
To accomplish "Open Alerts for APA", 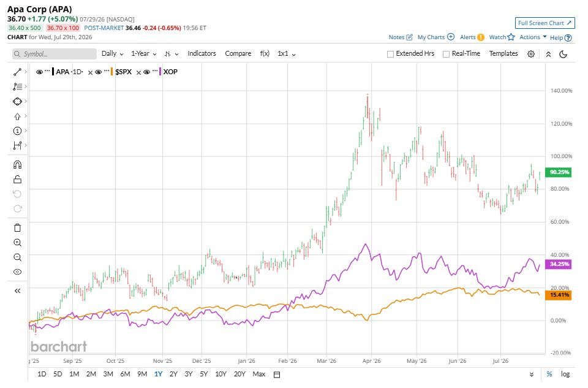I will [x=472, y=37].
